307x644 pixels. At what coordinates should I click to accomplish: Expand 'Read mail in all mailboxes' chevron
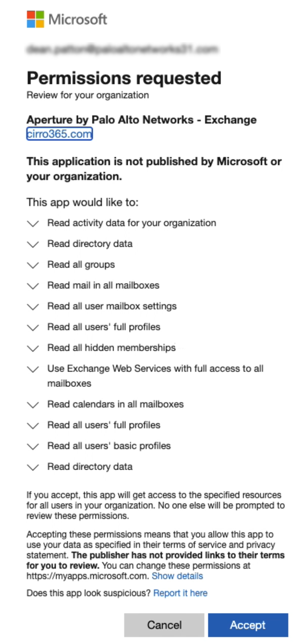pos(33,286)
